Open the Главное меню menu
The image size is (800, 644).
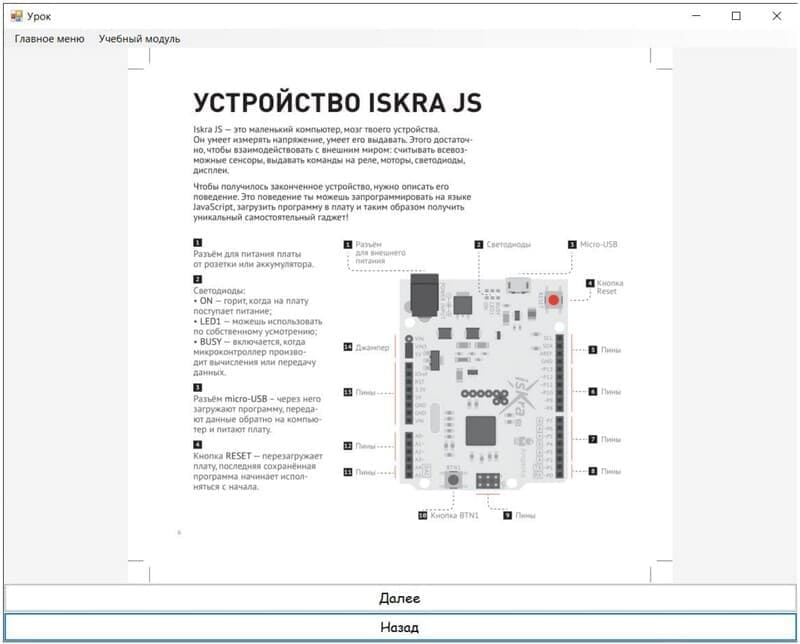pos(49,39)
